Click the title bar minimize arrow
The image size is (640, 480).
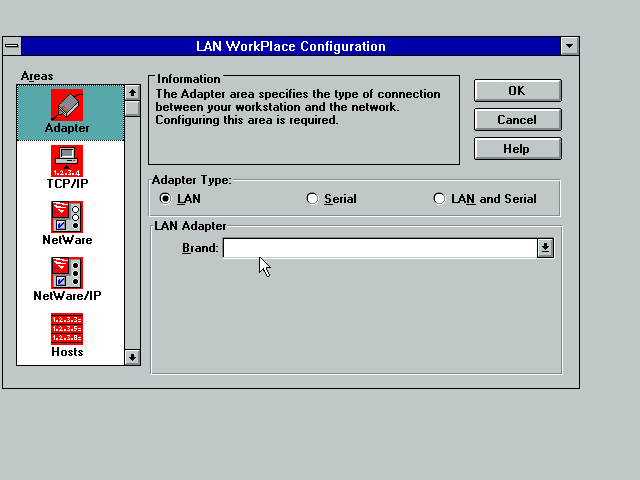click(570, 46)
